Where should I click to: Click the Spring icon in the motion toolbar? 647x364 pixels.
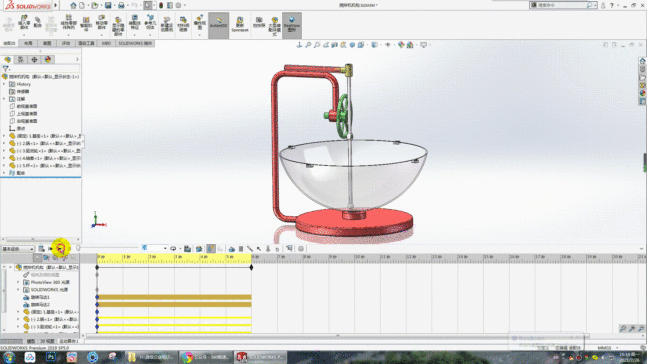[x=241, y=248]
